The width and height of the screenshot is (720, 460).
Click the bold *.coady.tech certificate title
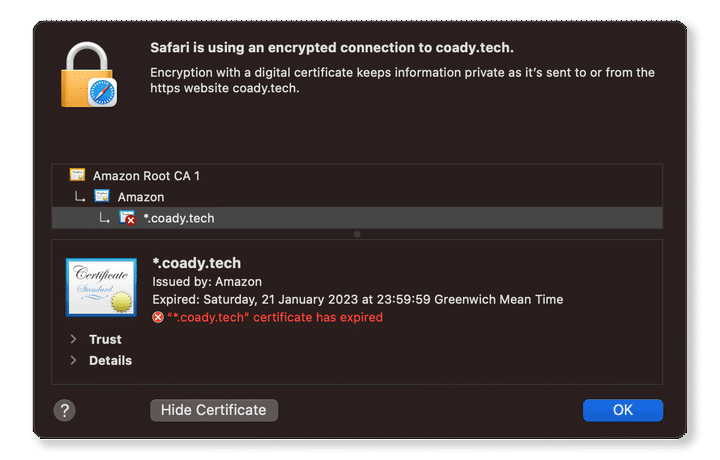[197, 263]
